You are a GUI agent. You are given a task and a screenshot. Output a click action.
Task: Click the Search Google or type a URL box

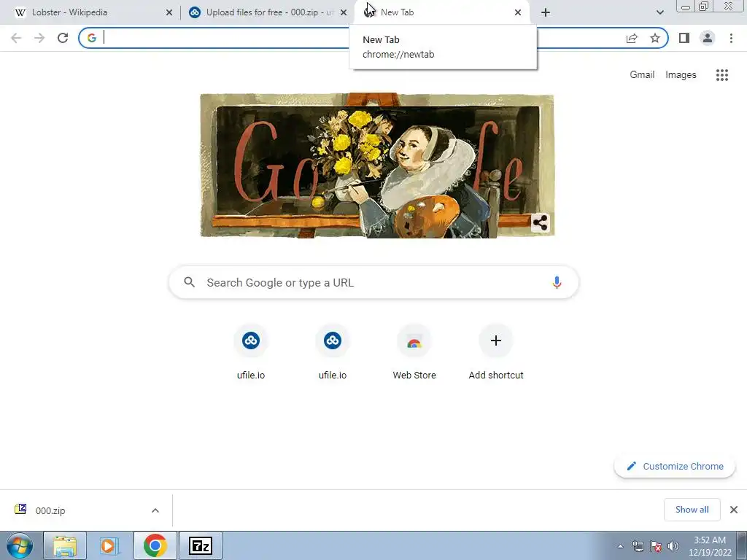pos(374,282)
